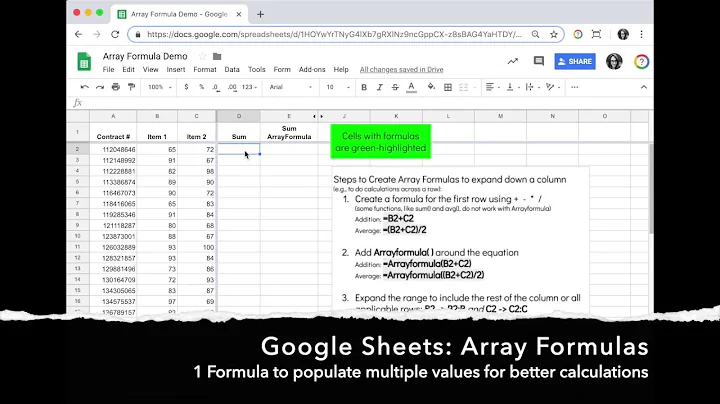720x404 pixels.
Task: Open the zoom 100% dropdown
Action: tap(159, 87)
